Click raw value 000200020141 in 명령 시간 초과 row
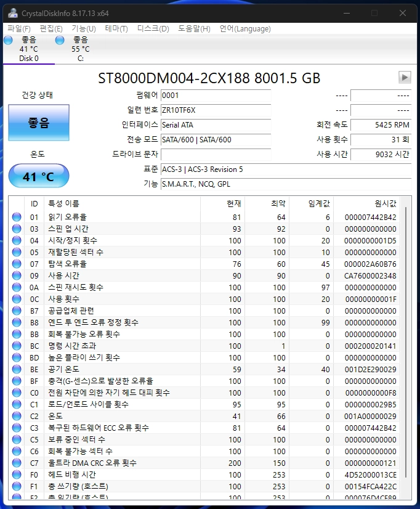Viewport: 420px width, 509px height. click(x=370, y=346)
